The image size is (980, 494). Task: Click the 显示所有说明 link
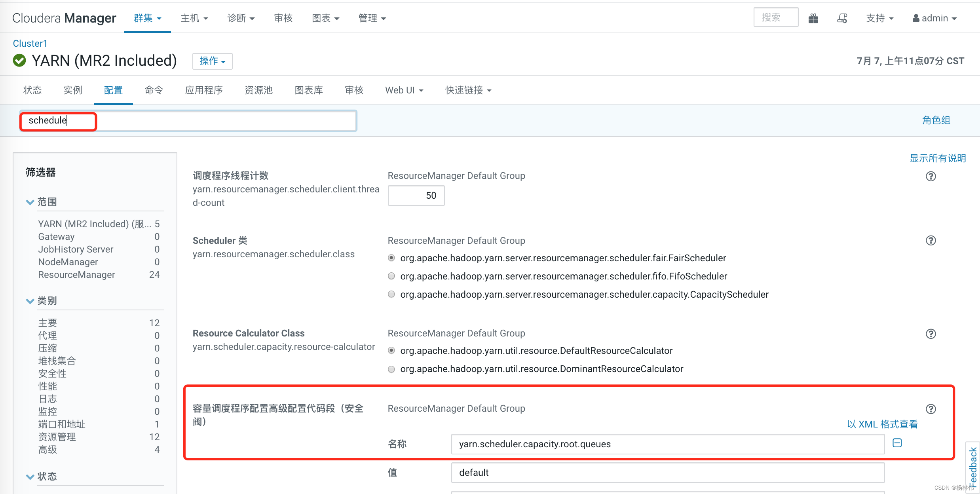[937, 158]
